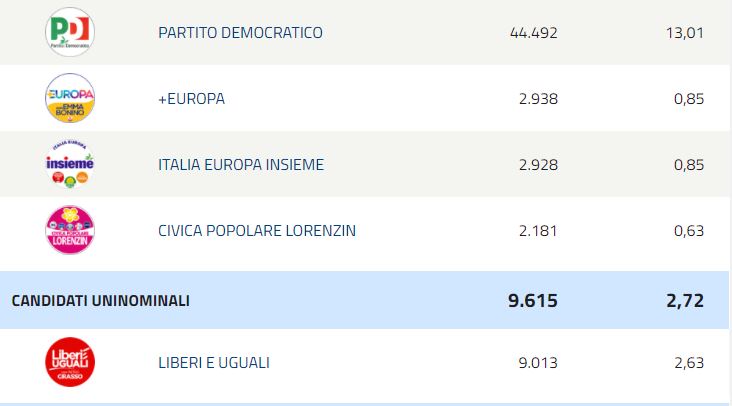Viewport: 732px width, 406px height.
Task: Select Civica Popolare vote count 2.181
Action: [x=538, y=231]
